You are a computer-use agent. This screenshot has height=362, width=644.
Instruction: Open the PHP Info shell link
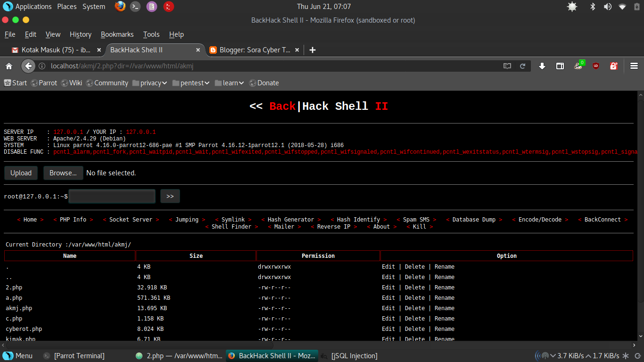[73, 220]
